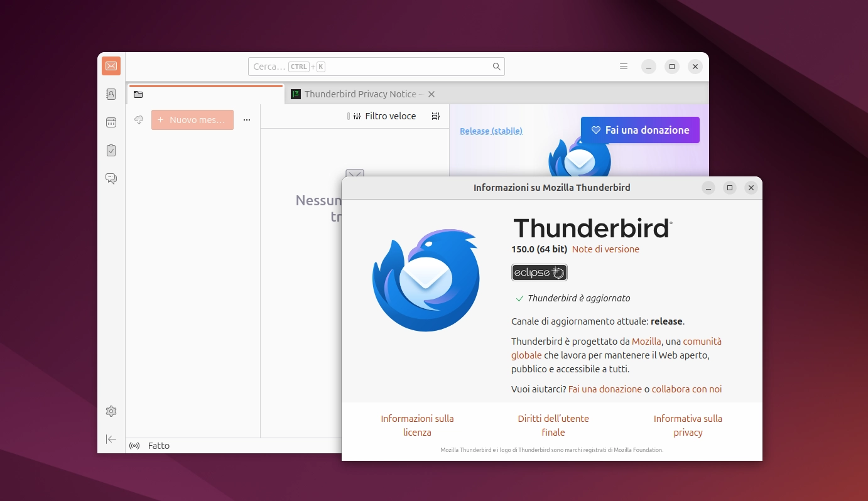This screenshot has width=868, height=501.
Task: Open message list display options
Action: point(436,116)
